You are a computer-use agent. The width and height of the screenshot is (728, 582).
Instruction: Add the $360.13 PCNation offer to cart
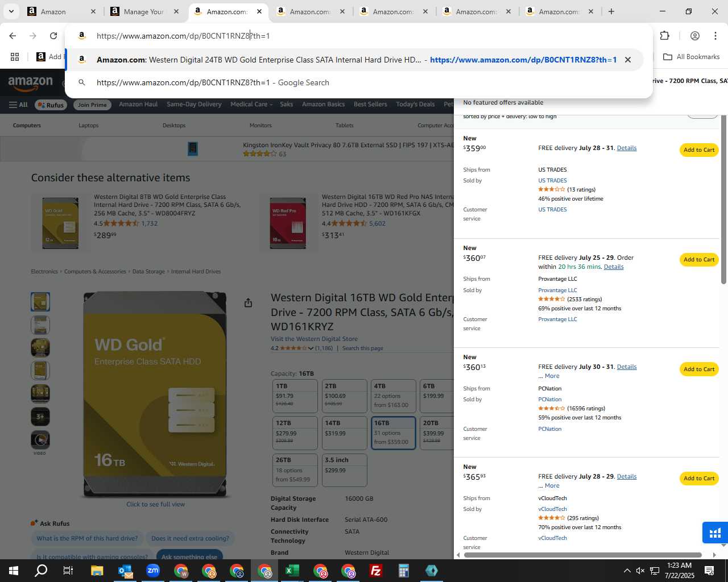(x=699, y=369)
